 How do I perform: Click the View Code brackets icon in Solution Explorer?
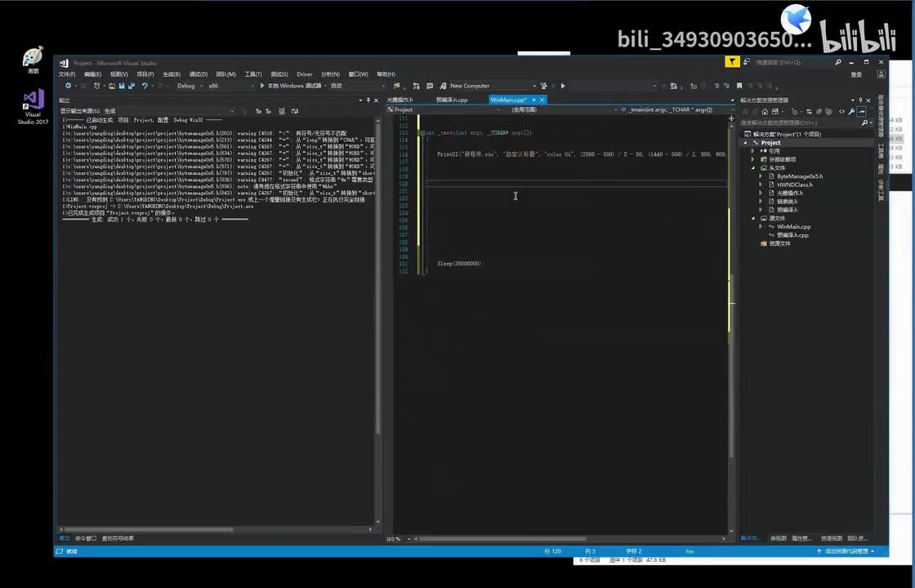point(841,111)
